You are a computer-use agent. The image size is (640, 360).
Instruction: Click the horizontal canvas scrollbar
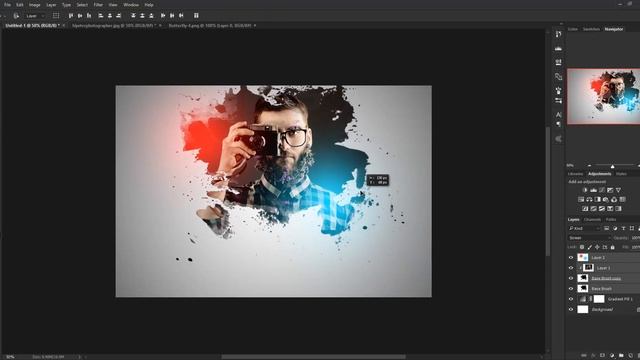point(313,357)
